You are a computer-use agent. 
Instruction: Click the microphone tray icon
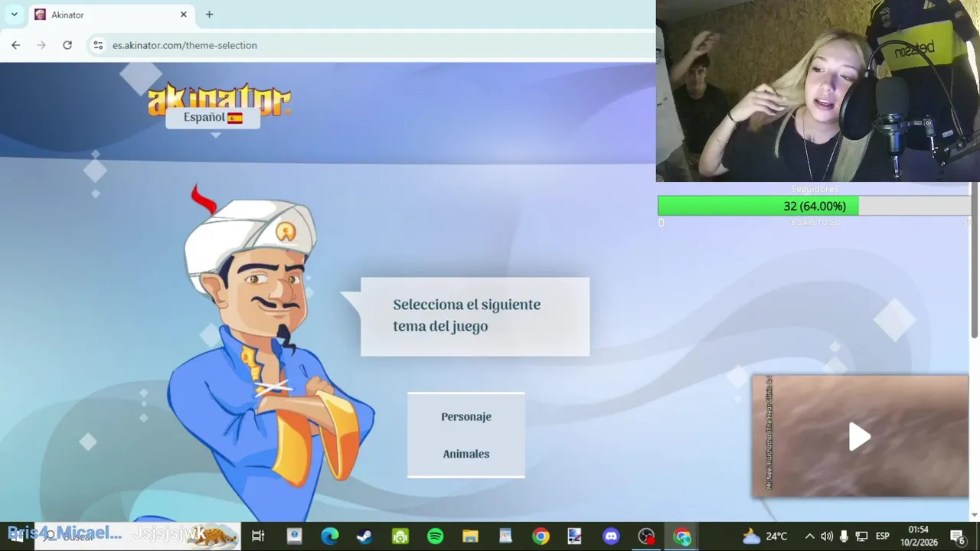click(x=844, y=536)
